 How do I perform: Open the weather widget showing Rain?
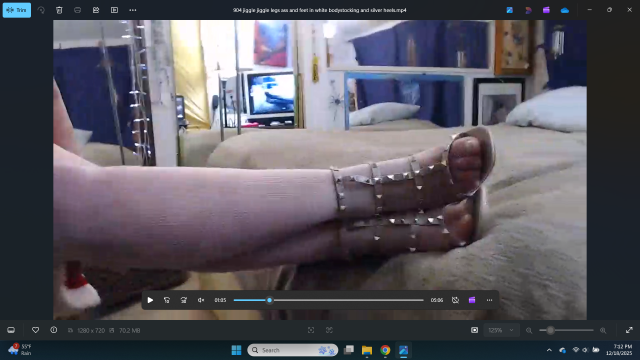point(20,350)
